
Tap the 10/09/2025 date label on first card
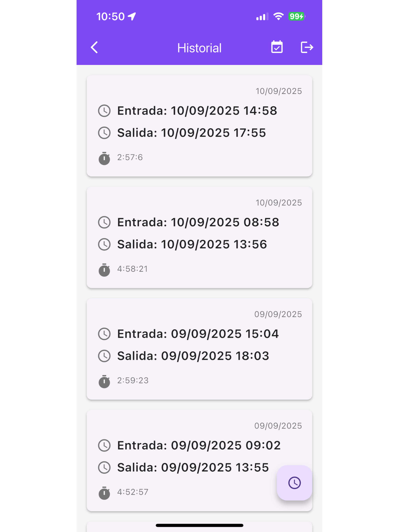(x=278, y=91)
